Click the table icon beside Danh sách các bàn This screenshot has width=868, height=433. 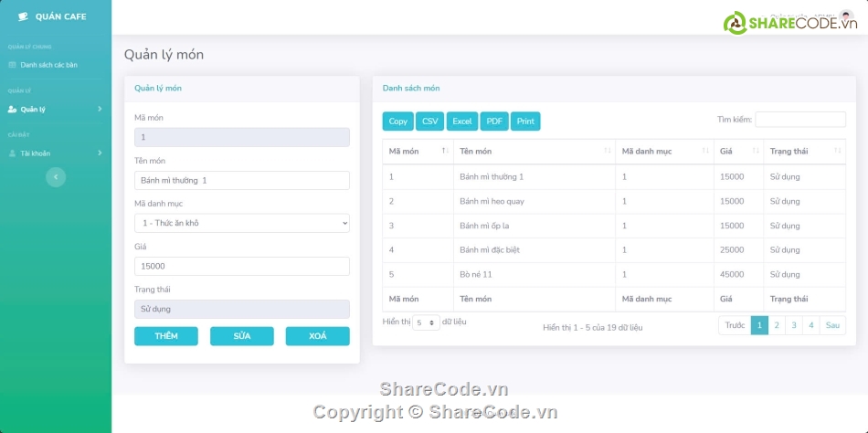[x=12, y=65]
